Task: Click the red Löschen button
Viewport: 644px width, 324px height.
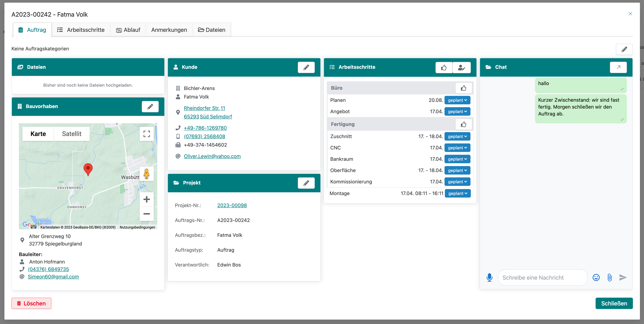Action: point(31,303)
